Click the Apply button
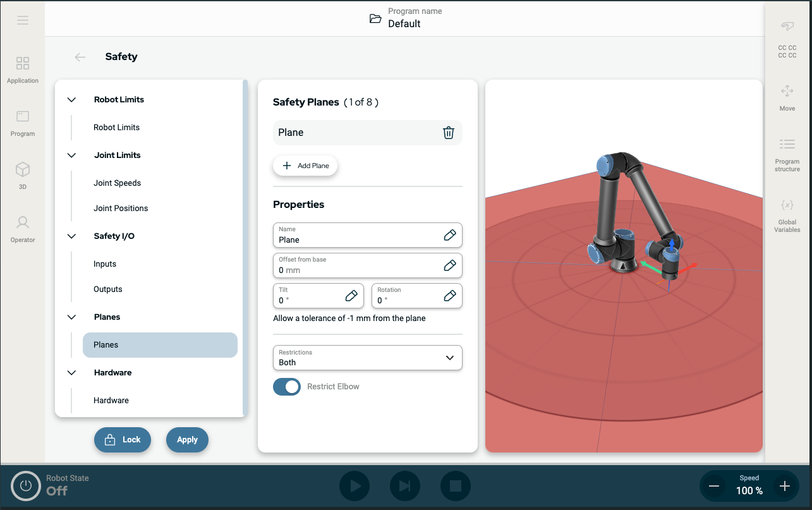The width and height of the screenshot is (812, 510). coord(187,440)
